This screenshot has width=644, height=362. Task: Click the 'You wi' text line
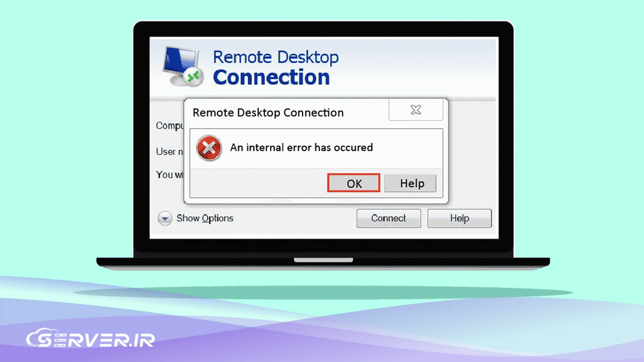pyautogui.click(x=169, y=175)
